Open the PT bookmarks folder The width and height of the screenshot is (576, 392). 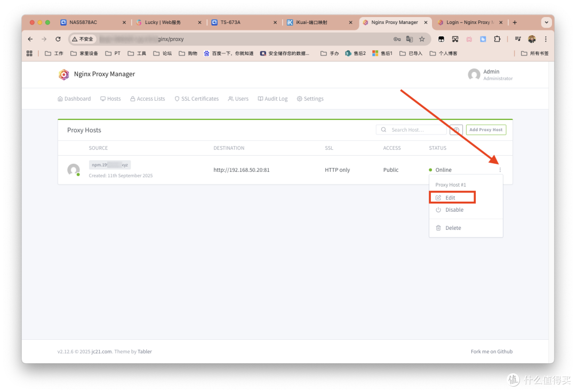[113, 53]
